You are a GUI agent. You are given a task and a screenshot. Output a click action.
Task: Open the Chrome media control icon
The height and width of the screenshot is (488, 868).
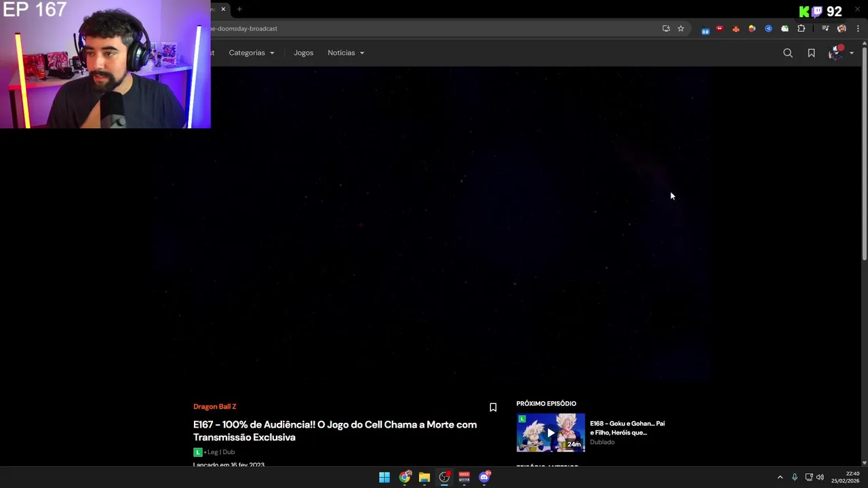tap(825, 28)
